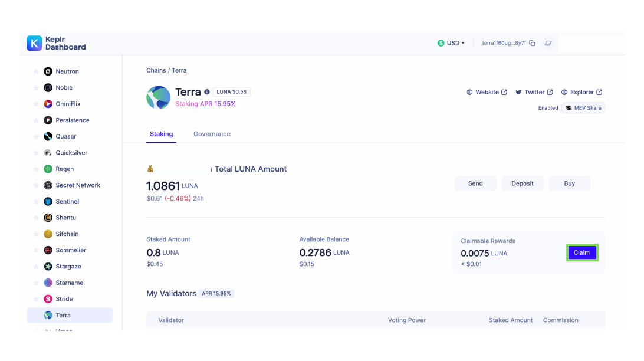Open the Quicksilver chain icon
The width and height of the screenshot is (644, 361).
point(48,153)
